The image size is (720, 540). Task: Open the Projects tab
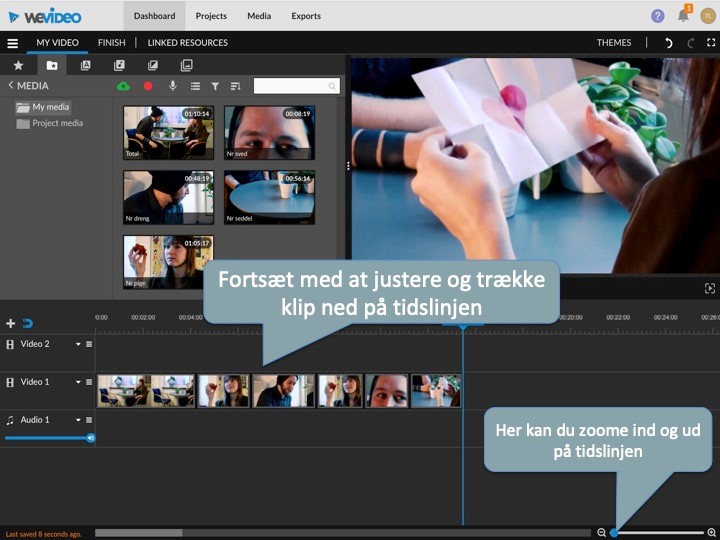(x=211, y=16)
